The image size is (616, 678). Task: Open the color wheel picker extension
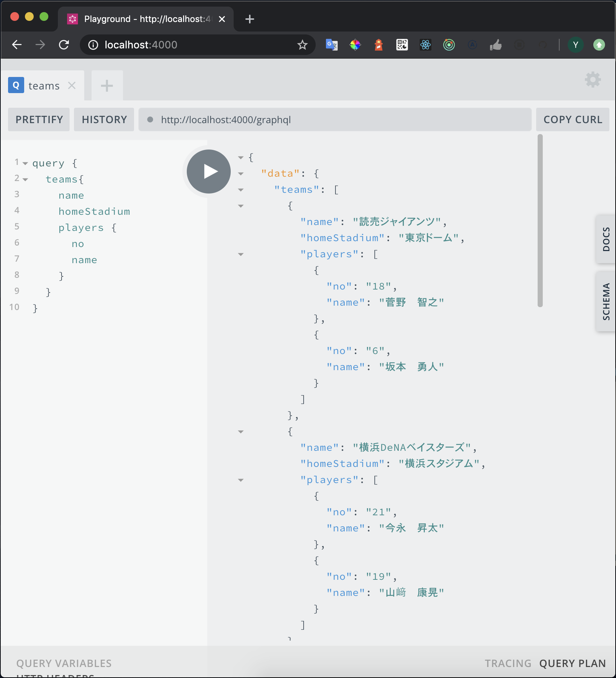(355, 45)
